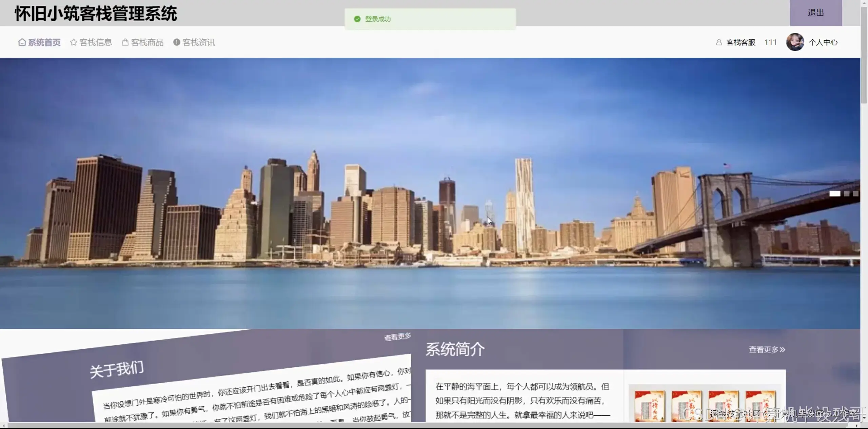Select the second carousel indicator
Screen dimensions: 868x429
click(x=847, y=193)
